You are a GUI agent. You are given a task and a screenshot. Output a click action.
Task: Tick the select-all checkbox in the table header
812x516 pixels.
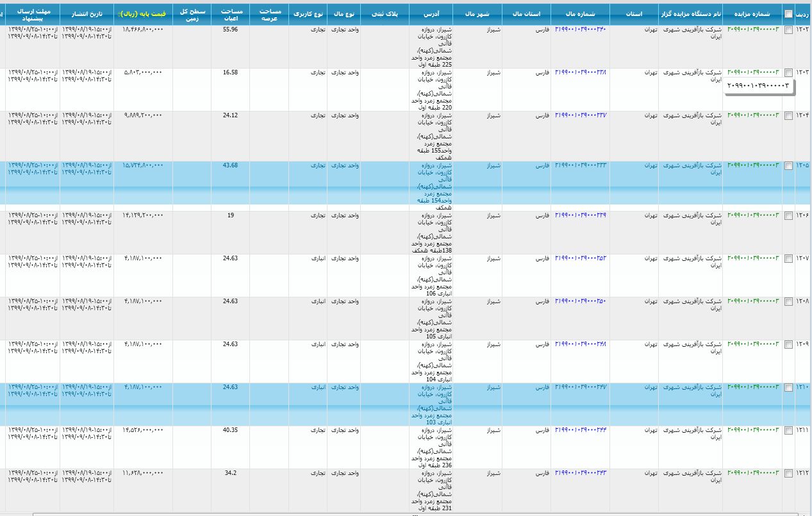(788, 14)
